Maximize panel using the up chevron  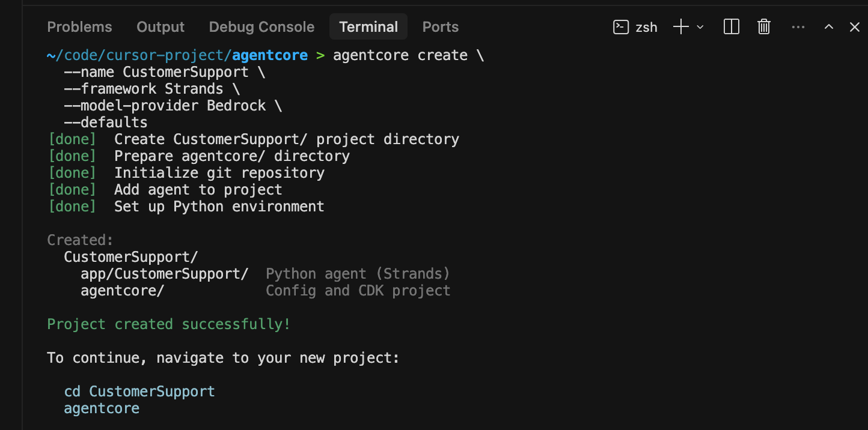pyautogui.click(x=828, y=27)
